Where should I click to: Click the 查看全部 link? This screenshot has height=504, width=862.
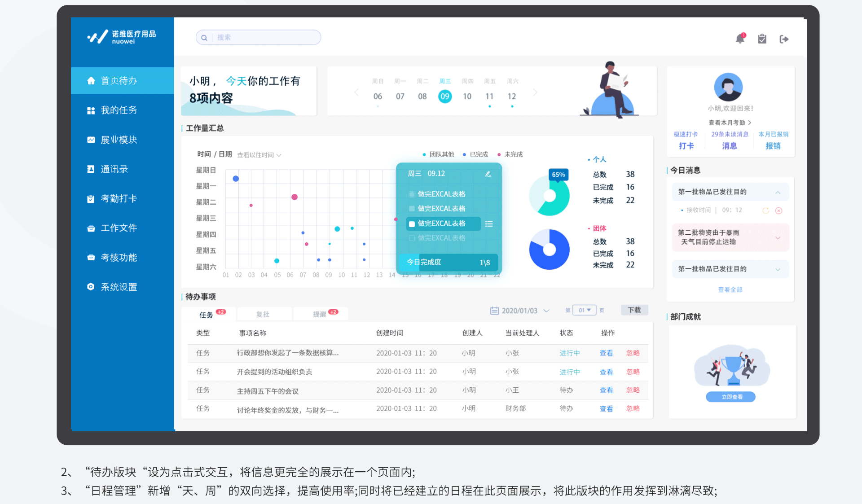(730, 289)
